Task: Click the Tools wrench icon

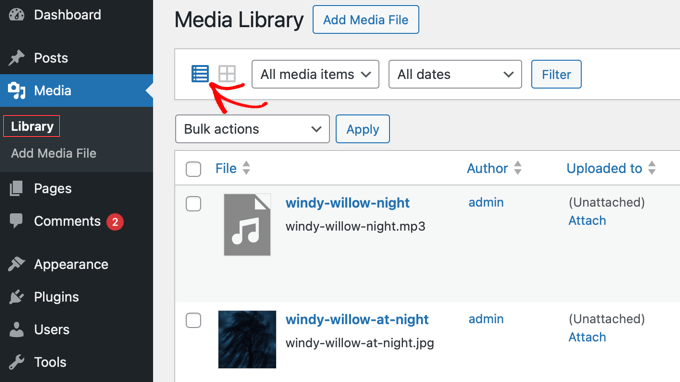Action: (x=16, y=362)
